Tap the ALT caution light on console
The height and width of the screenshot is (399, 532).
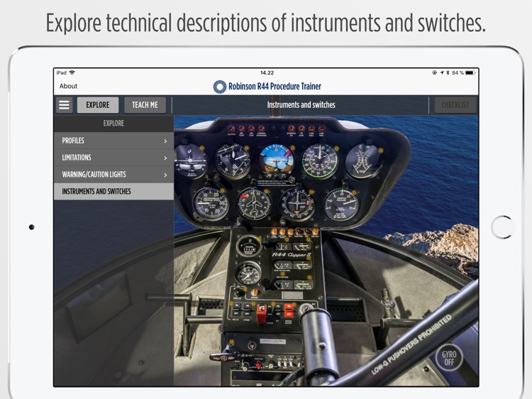290,232
